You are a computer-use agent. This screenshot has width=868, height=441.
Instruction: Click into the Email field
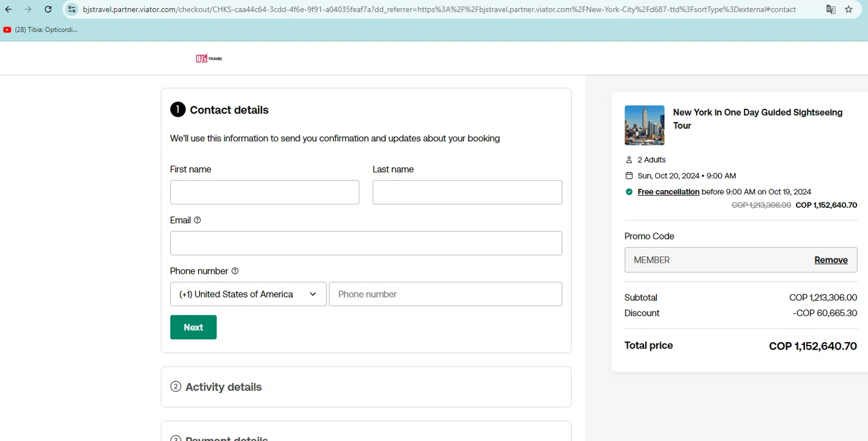click(366, 243)
